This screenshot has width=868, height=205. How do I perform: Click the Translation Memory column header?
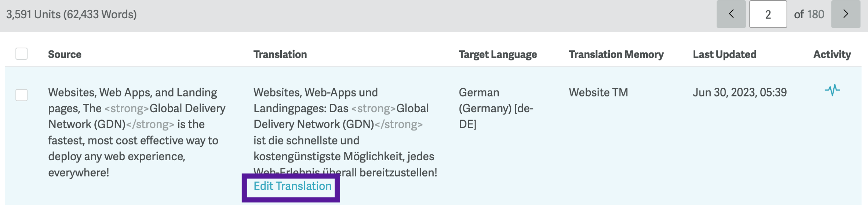click(x=616, y=54)
